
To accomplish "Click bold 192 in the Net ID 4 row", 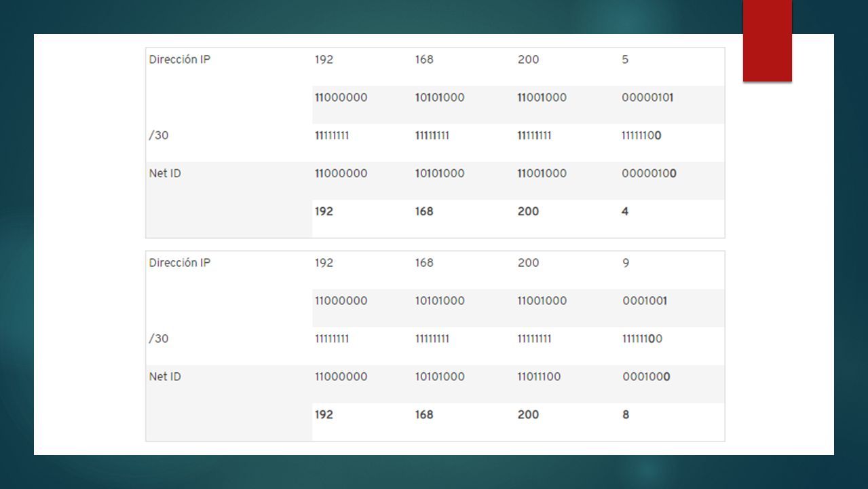I will point(324,212).
